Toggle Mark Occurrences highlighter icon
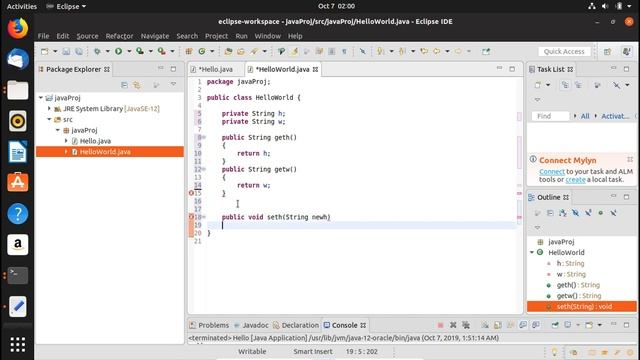The height and width of the screenshot is (360, 640). tap(294, 51)
